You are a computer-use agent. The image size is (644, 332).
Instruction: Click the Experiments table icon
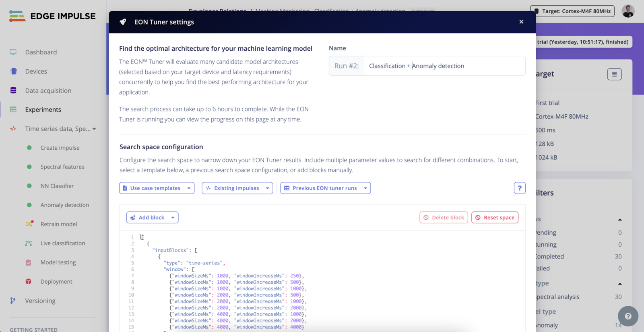click(x=13, y=109)
